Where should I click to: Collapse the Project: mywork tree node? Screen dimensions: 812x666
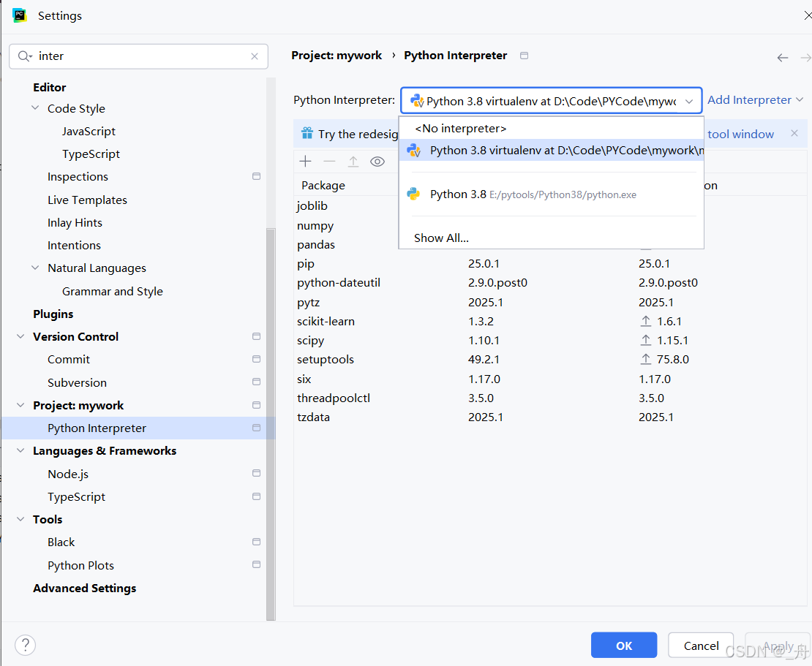20,405
